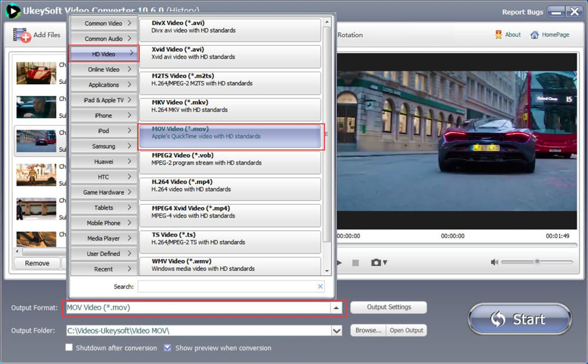Image resolution: width=588 pixels, height=364 pixels.
Task: Expand the Samsung category
Action: click(104, 146)
